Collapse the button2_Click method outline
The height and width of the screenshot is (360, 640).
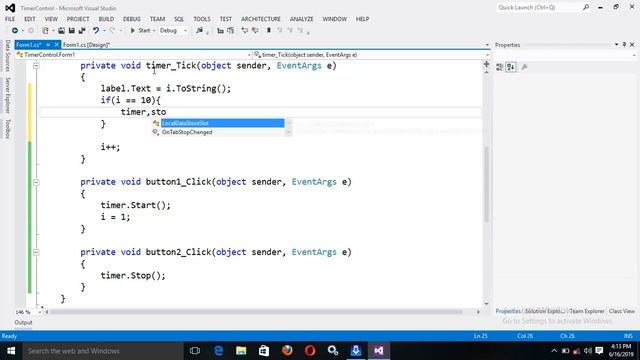coord(36,252)
